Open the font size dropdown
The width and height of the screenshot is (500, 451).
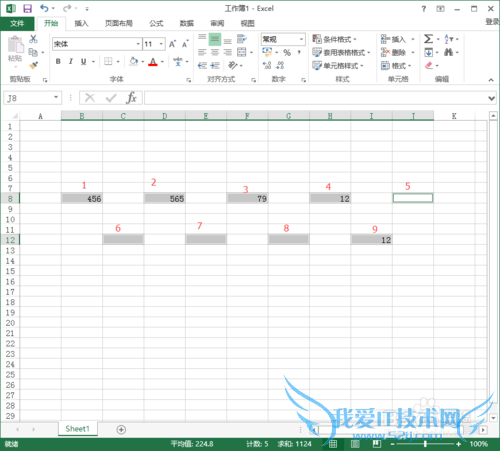[x=161, y=44]
